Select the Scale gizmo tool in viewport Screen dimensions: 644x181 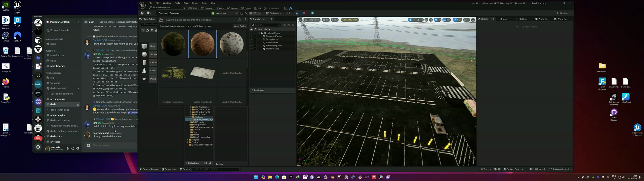coord(422,20)
